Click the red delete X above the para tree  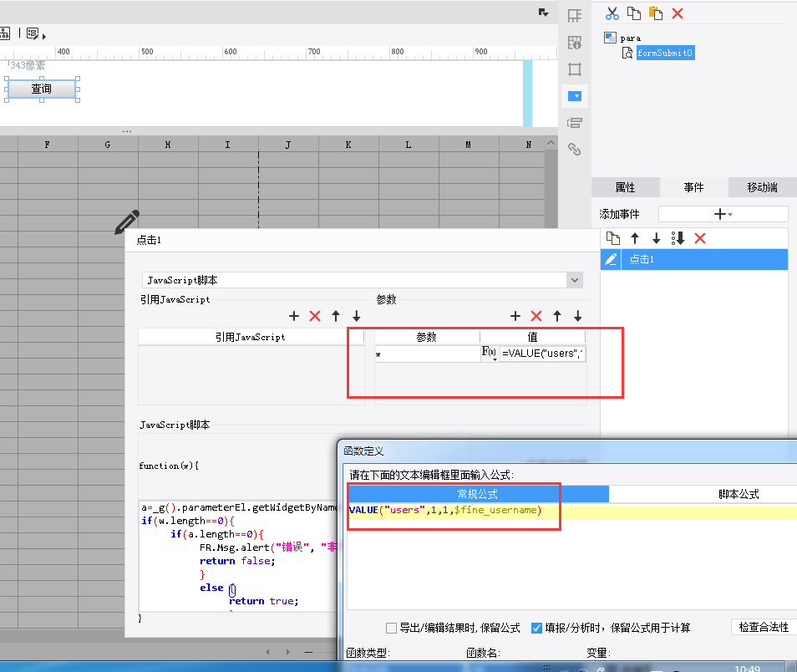click(x=678, y=13)
